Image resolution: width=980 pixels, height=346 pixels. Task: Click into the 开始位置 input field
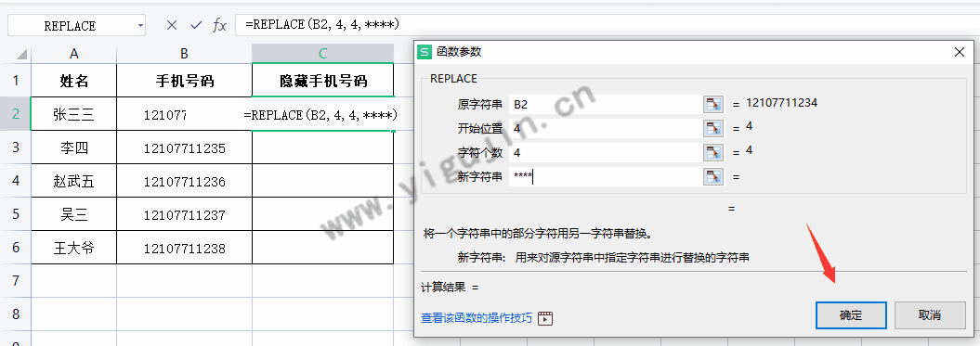point(606,129)
